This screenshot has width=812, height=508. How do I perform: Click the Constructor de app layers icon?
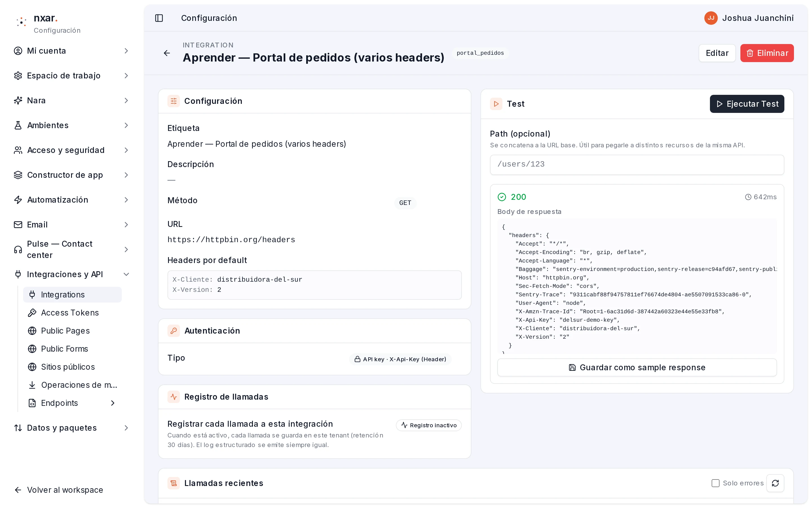(x=18, y=175)
